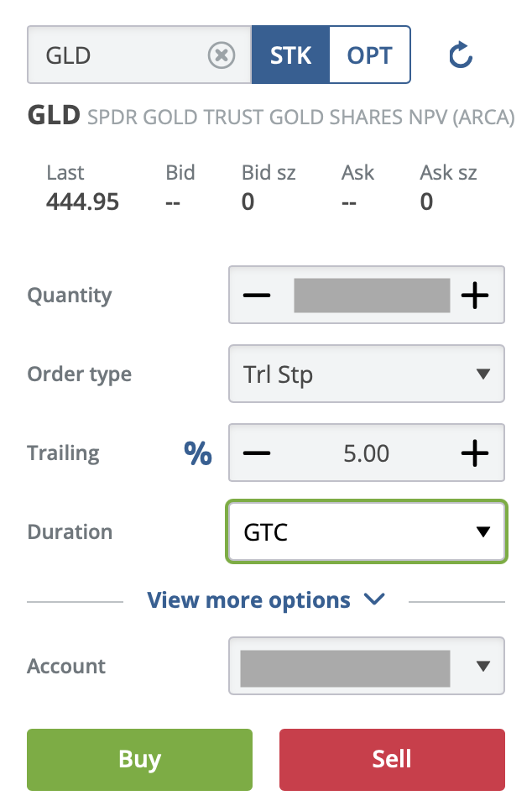Switch to STK stock mode
This screenshot has width=532, height=806.
[x=290, y=55]
